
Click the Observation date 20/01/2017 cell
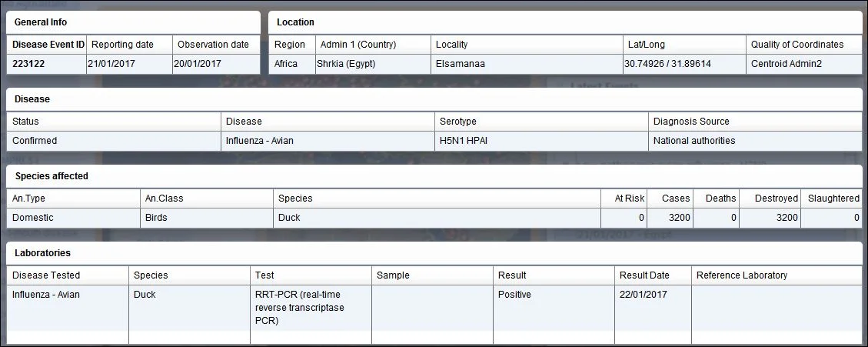pyautogui.click(x=216, y=64)
